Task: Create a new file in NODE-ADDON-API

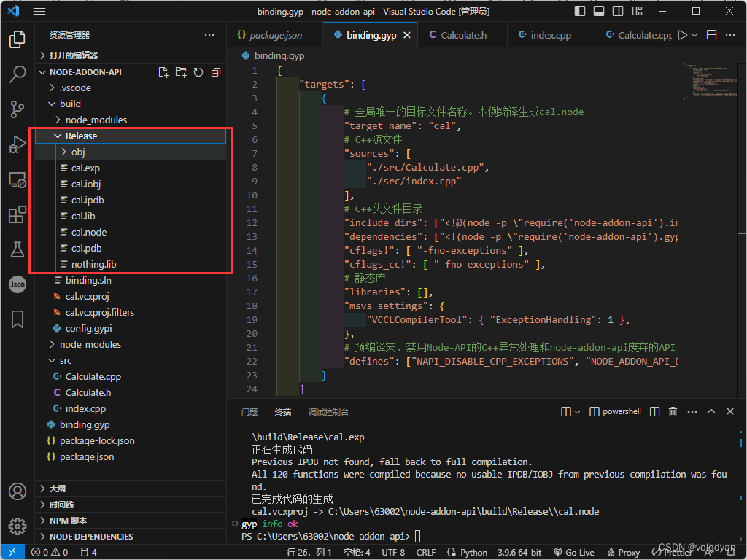Action: (163, 71)
